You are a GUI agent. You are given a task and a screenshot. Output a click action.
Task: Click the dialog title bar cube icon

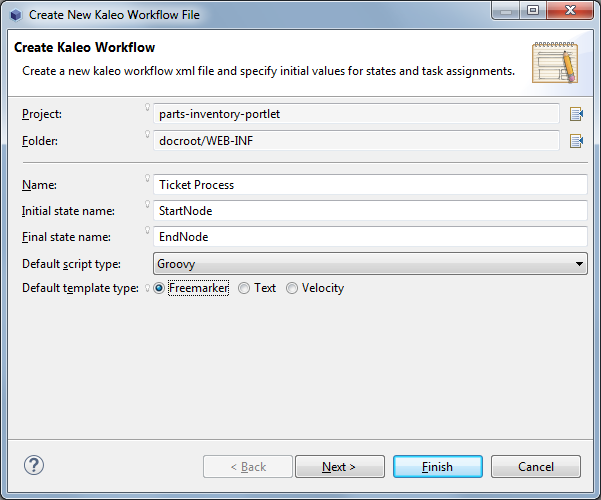16,15
